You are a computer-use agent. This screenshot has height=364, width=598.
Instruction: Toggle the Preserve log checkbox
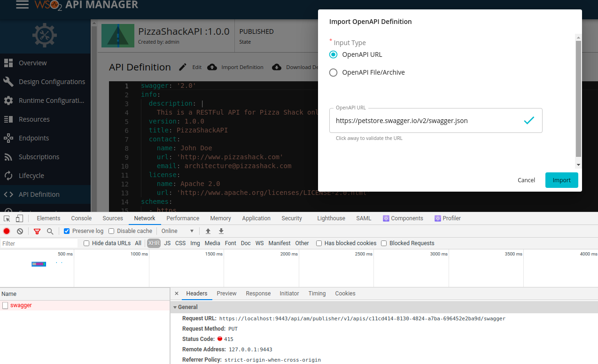coord(67,231)
